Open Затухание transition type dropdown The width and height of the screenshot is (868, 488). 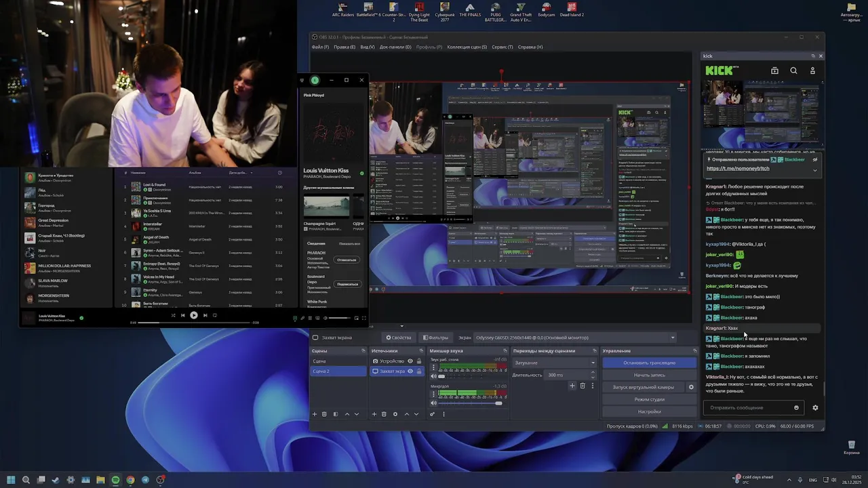(554, 363)
